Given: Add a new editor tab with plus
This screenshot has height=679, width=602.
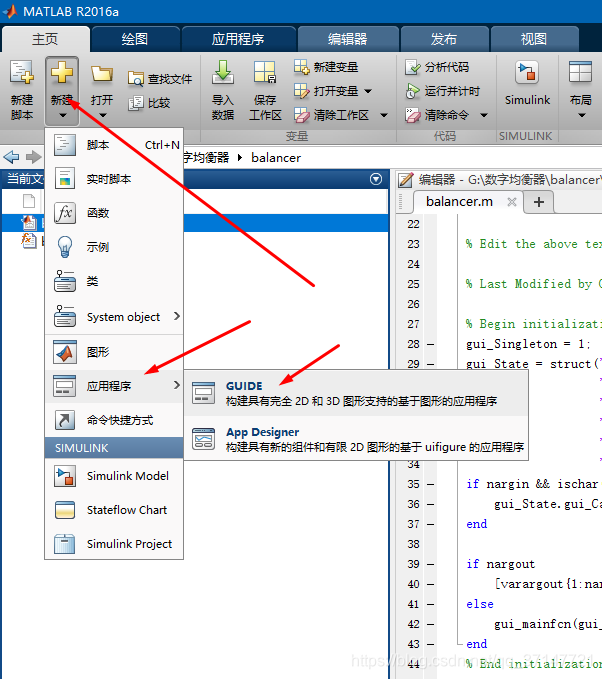Looking at the screenshot, I should (x=539, y=202).
